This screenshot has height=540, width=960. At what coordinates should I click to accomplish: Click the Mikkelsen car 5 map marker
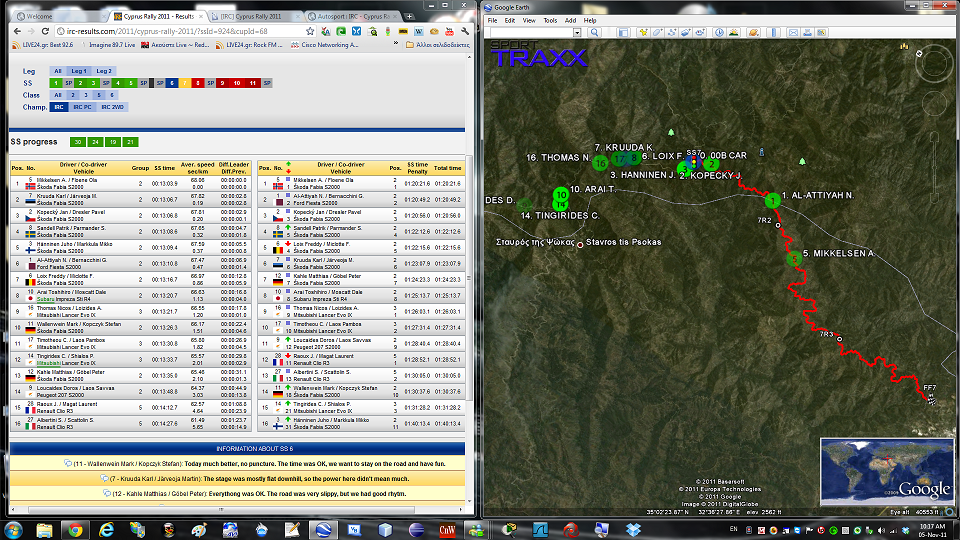[x=794, y=258]
